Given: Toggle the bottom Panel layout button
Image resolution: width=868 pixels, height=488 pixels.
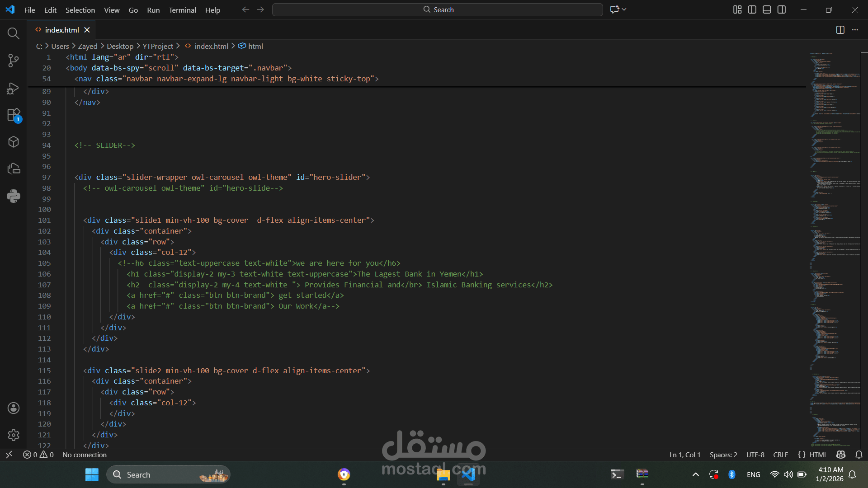Looking at the screenshot, I should (x=767, y=9).
